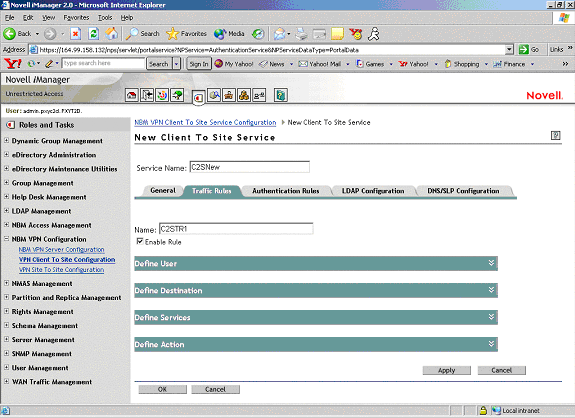Switch to the General tab
575x418 pixels.
pos(163,191)
